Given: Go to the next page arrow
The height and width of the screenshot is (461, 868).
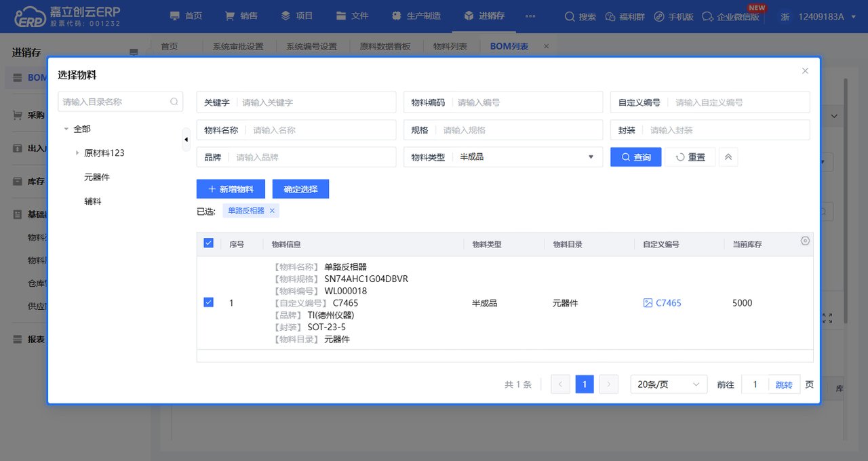Looking at the screenshot, I should click(x=609, y=384).
